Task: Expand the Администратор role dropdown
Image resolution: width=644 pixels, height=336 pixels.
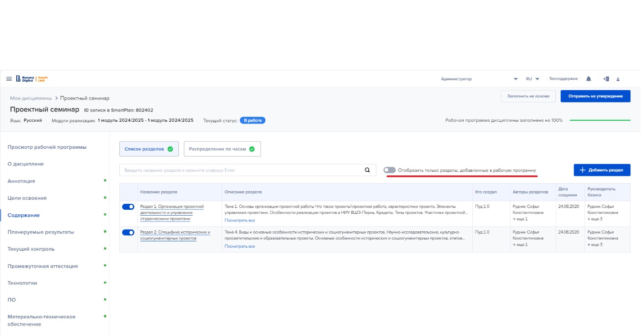Action: [x=516, y=79]
